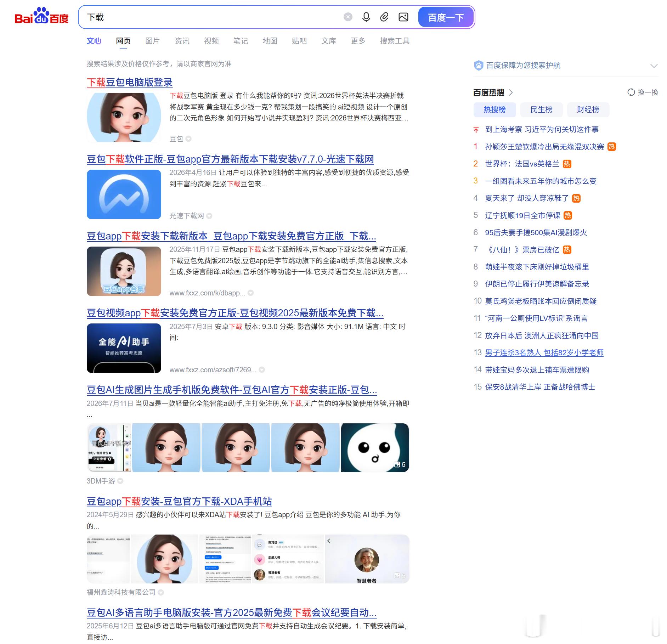Image resolution: width=667 pixels, height=644 pixels.
Task: Select the 热搜榜 tab
Action: [x=494, y=110]
